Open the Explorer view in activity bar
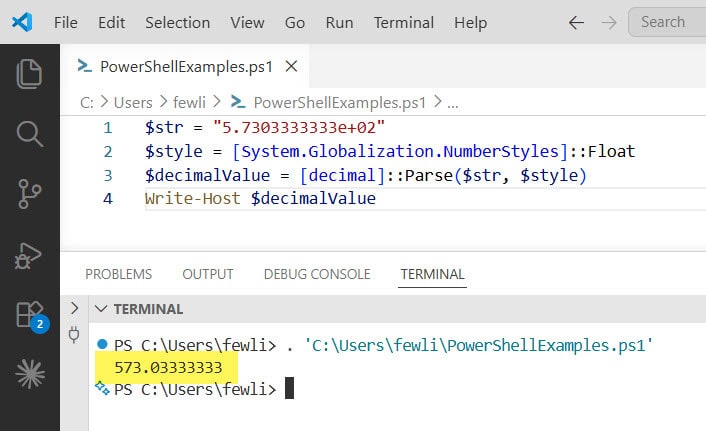Viewport: 706px width, 431px height. (x=29, y=73)
